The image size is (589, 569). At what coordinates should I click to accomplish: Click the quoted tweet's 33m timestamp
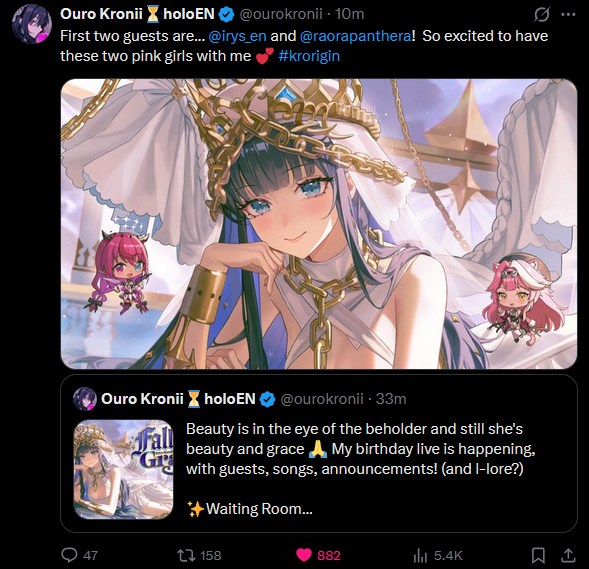(x=391, y=399)
